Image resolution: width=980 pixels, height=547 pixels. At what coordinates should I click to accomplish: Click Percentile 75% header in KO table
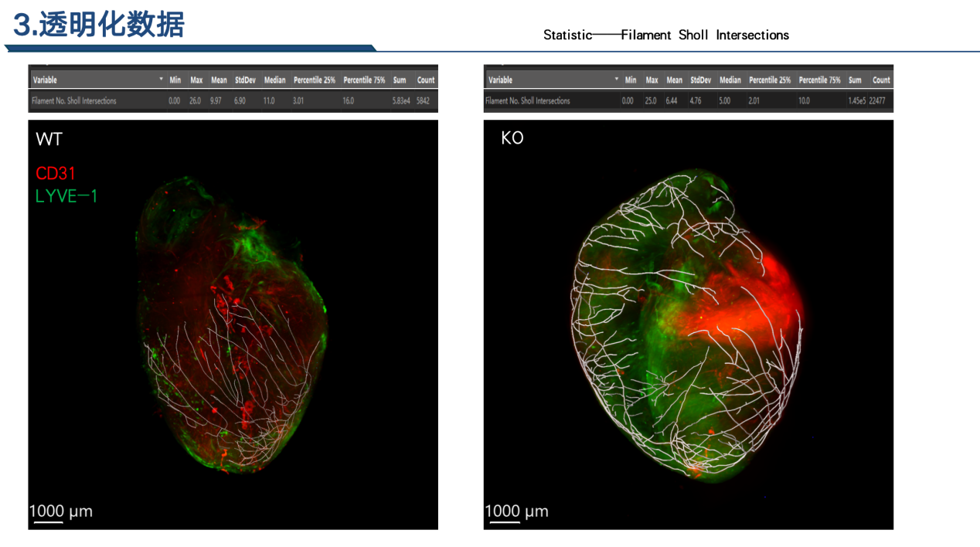pyautogui.click(x=819, y=80)
